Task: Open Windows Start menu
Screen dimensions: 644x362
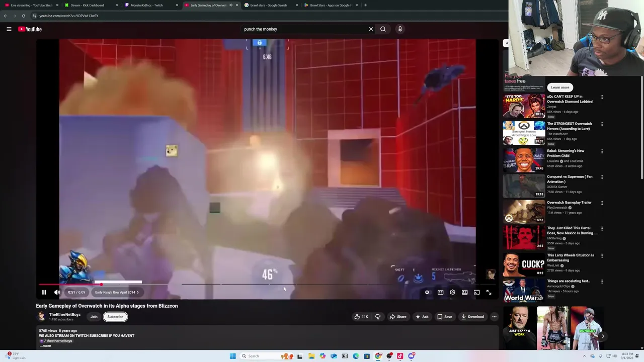Action: [233, 356]
